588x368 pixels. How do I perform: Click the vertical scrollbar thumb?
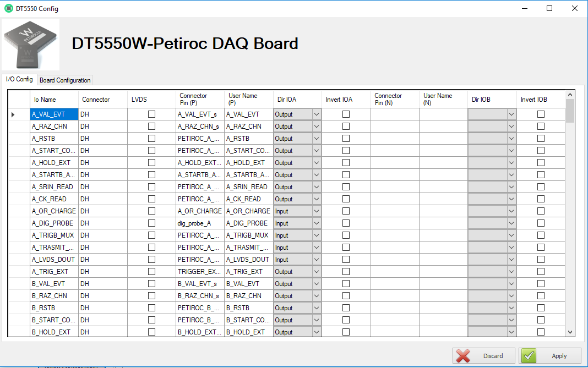click(x=570, y=111)
